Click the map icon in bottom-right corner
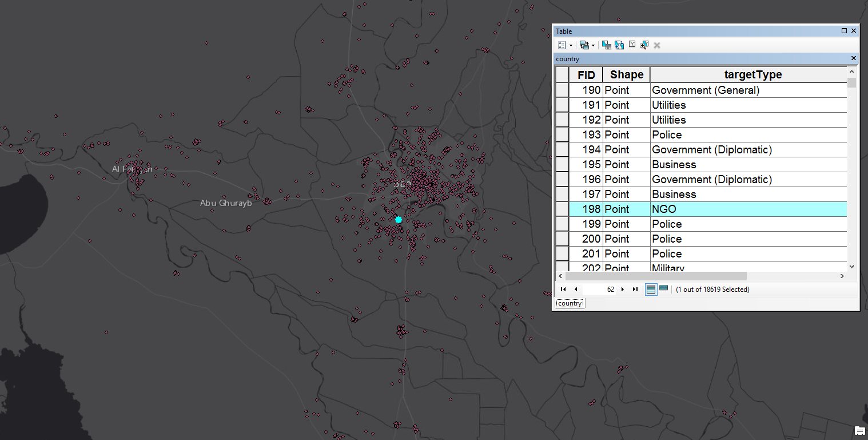The width and height of the screenshot is (868, 440). click(x=859, y=431)
